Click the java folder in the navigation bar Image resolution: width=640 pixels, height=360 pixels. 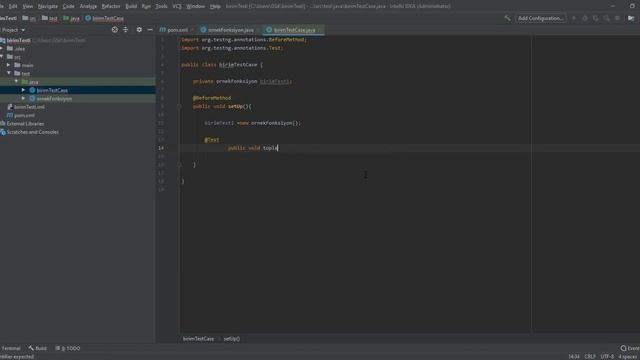click(71, 18)
